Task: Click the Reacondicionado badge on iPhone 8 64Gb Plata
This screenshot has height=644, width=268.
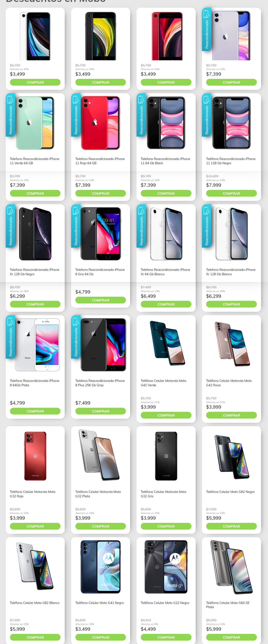Action: [x=11, y=337]
